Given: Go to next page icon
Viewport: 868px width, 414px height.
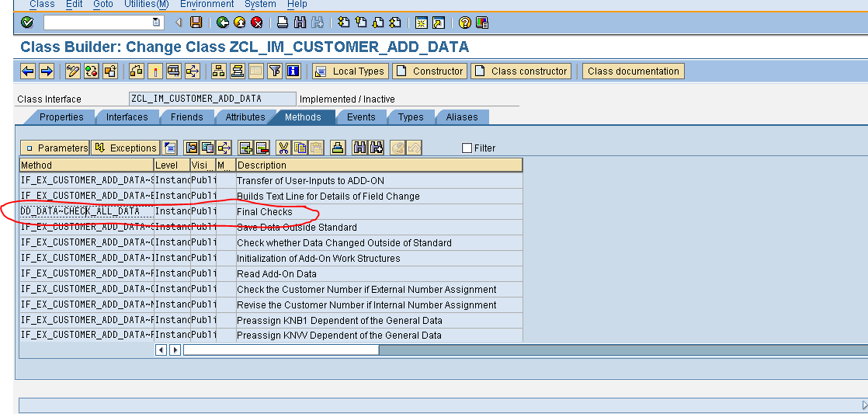Looking at the screenshot, I should [378, 23].
